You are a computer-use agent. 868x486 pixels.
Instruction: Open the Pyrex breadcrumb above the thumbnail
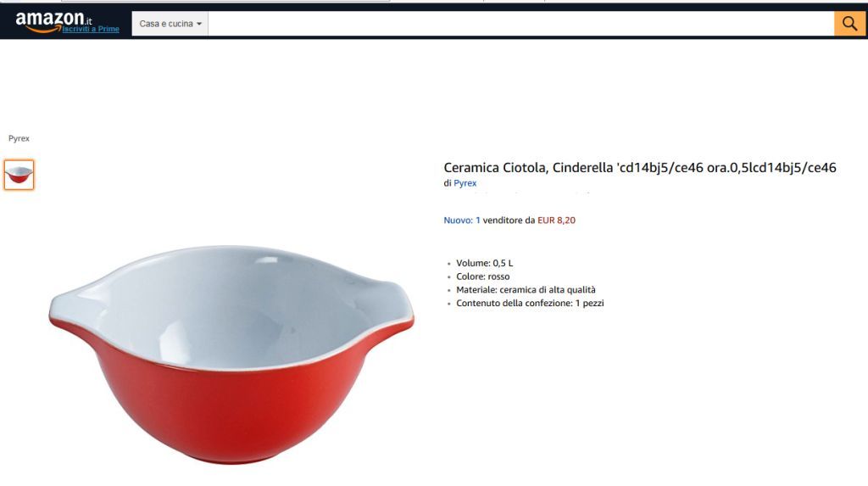pyautogui.click(x=19, y=138)
